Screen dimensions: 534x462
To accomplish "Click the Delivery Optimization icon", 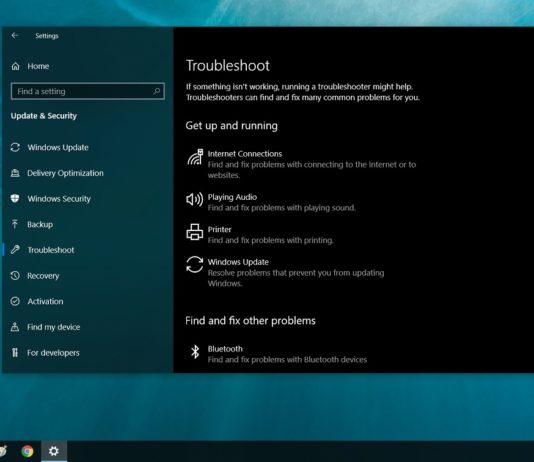I will pos(15,173).
